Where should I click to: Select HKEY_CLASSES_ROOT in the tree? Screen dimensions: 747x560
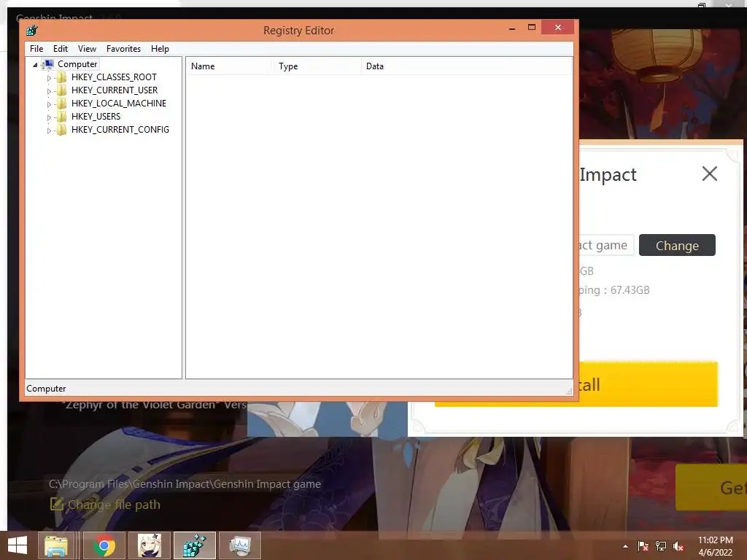(114, 77)
